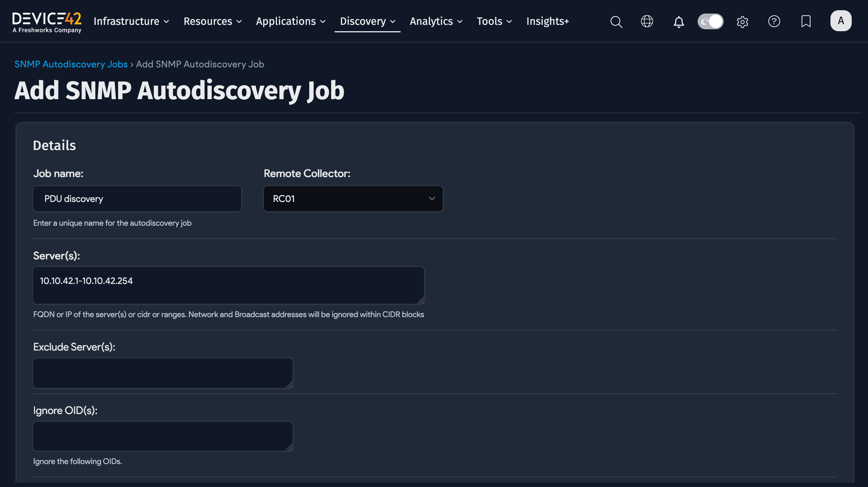This screenshot has height=487, width=868.
Task: Open the Analytics menu
Action: click(435, 21)
